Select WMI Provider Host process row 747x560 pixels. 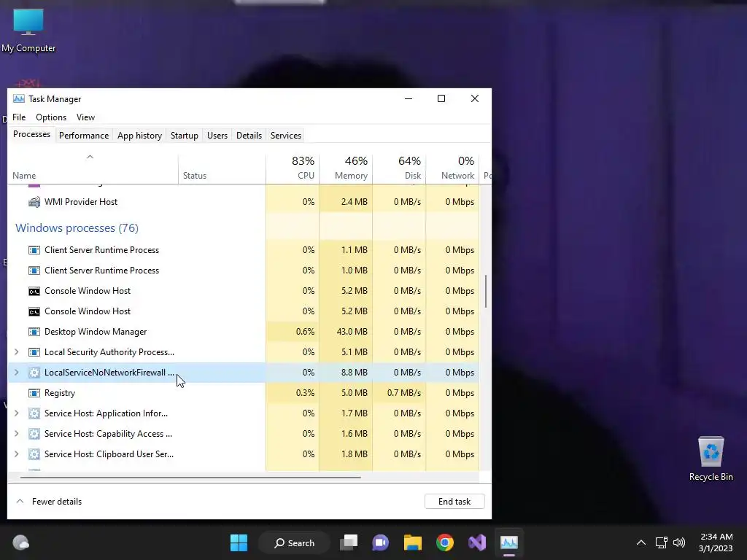(244, 202)
